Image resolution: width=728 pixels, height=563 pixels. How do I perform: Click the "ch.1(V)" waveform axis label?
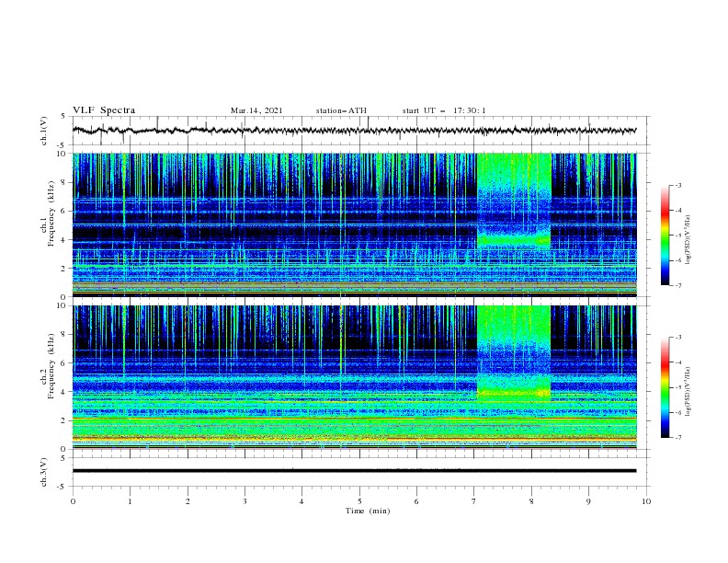pyautogui.click(x=44, y=131)
